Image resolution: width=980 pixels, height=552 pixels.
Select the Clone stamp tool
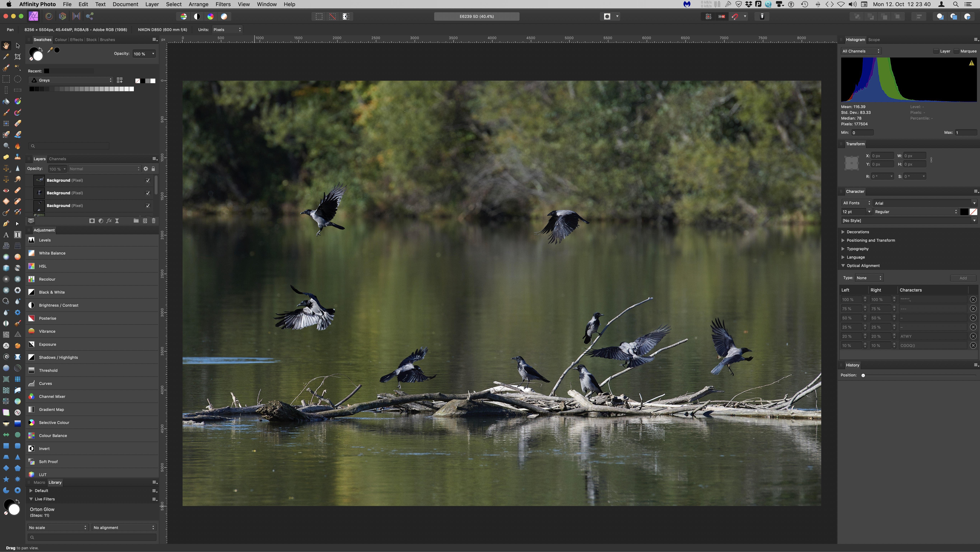pos(17,157)
